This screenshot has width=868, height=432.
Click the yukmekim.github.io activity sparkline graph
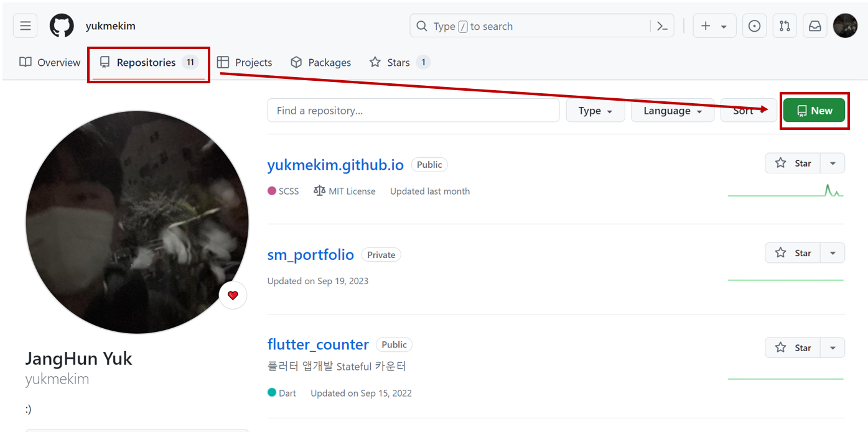(x=785, y=191)
